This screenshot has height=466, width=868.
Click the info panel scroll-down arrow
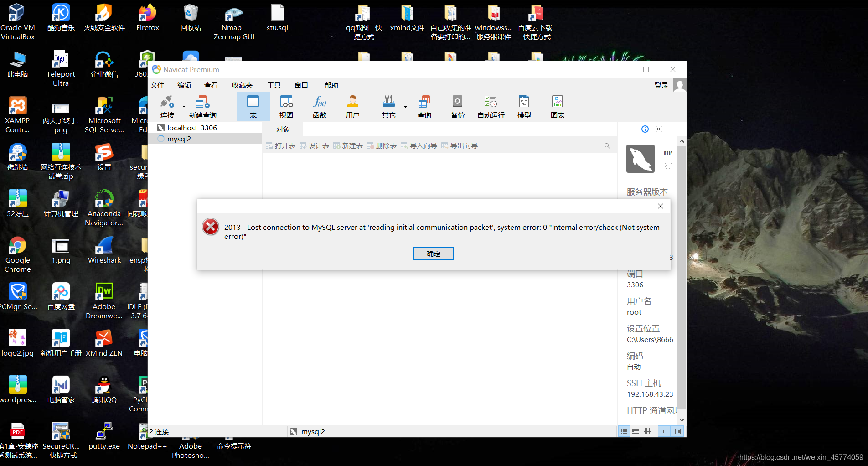(x=682, y=420)
